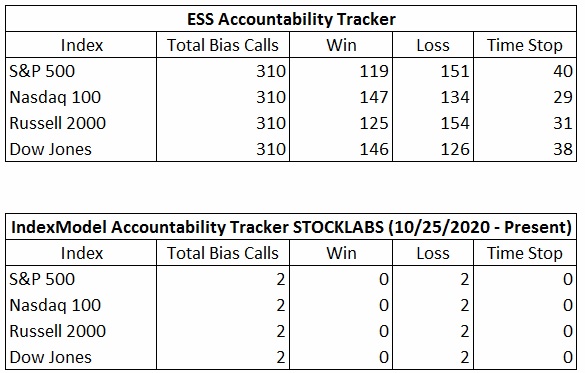Click the Win column header in ESS table
This screenshot has height=373, width=585.
(341, 45)
